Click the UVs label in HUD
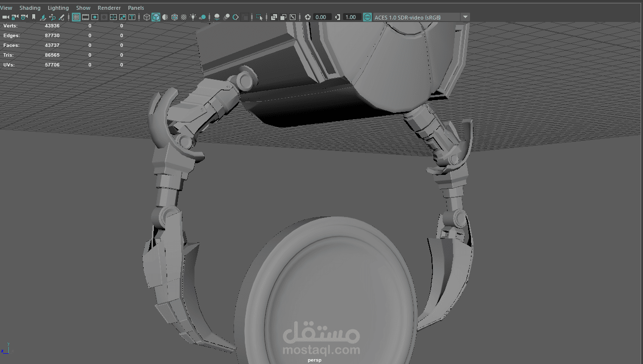Screen dimensions: 643x364 [9, 64]
